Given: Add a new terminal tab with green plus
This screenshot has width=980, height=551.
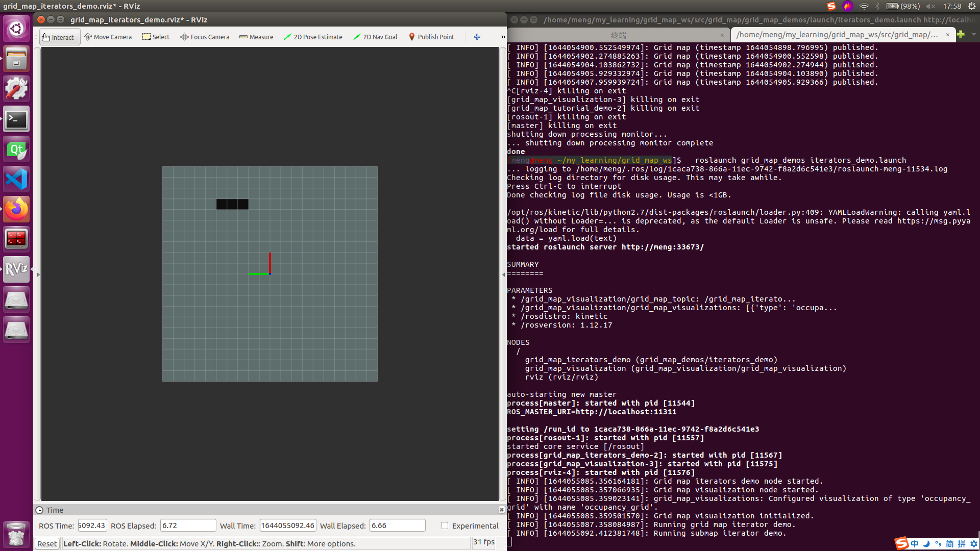Looking at the screenshot, I should pyautogui.click(x=961, y=35).
